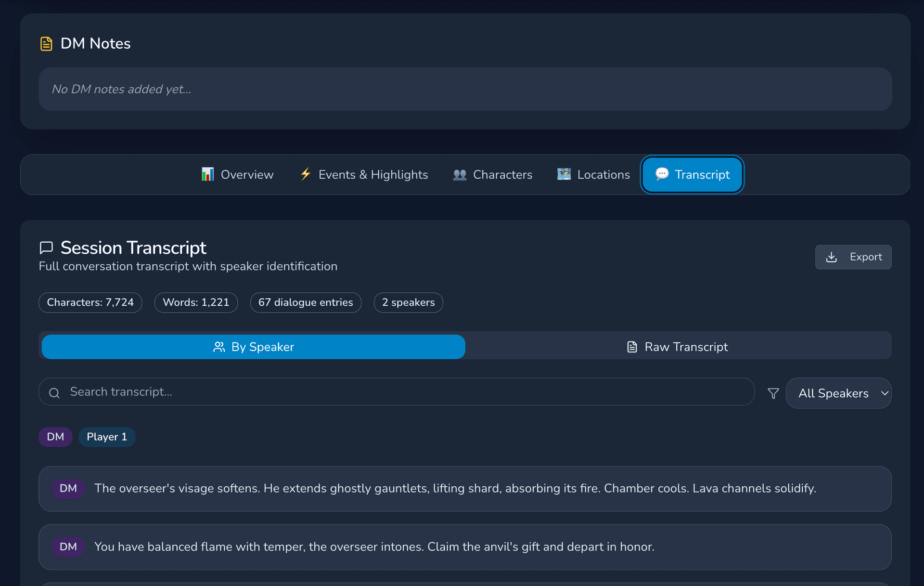Open the Characters tab
This screenshot has height=586, width=924.
[x=493, y=174]
